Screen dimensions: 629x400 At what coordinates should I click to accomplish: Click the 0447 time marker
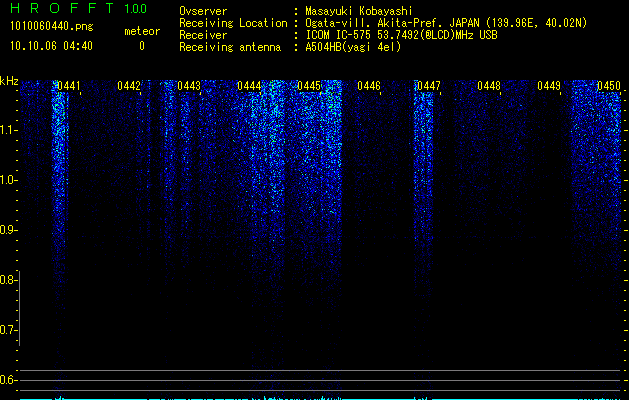(x=429, y=86)
